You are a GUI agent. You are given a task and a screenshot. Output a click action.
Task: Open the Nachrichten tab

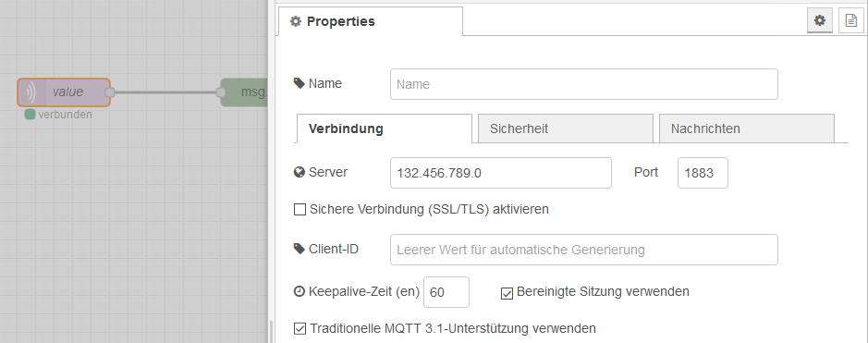click(746, 129)
